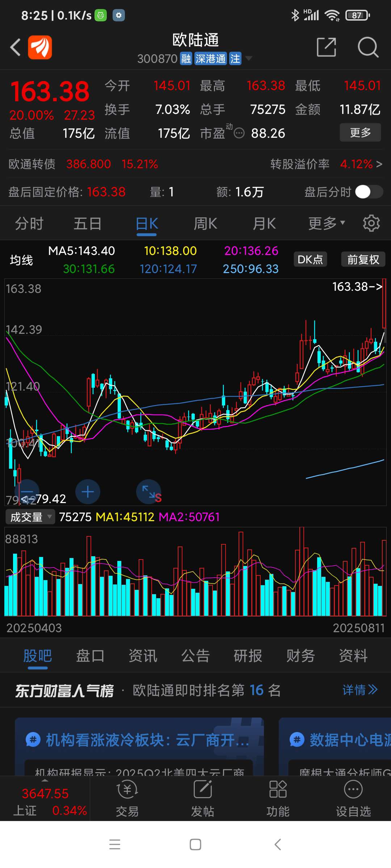Screen dimensions: 391x868
Task: Switch to the 分时 chart tab
Action: tap(29, 224)
